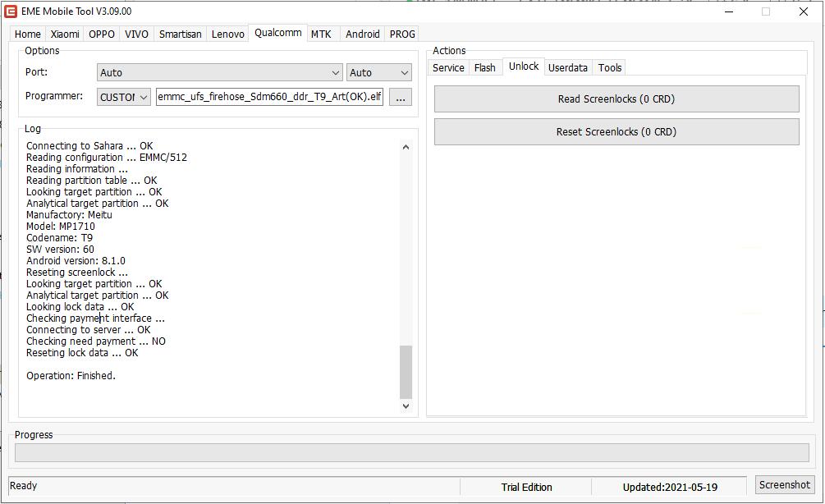Select the Qualcomm tab
This screenshot has height=504, width=825.
click(x=277, y=33)
